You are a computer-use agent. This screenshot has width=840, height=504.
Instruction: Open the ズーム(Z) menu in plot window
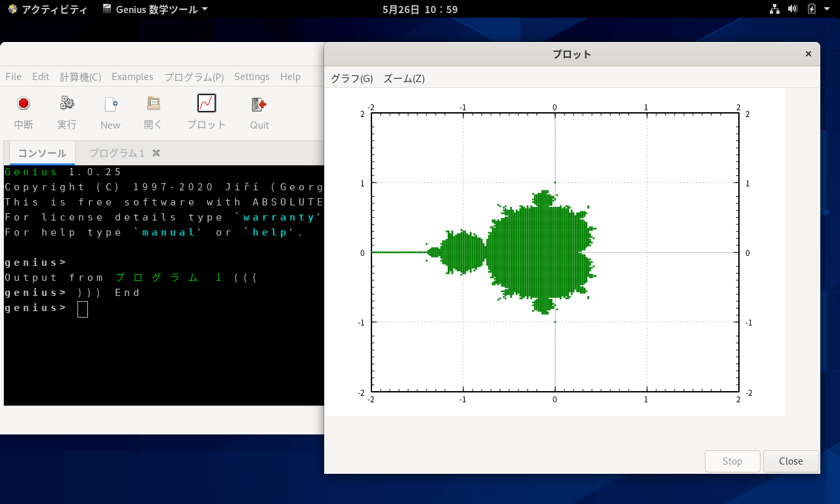[404, 79]
